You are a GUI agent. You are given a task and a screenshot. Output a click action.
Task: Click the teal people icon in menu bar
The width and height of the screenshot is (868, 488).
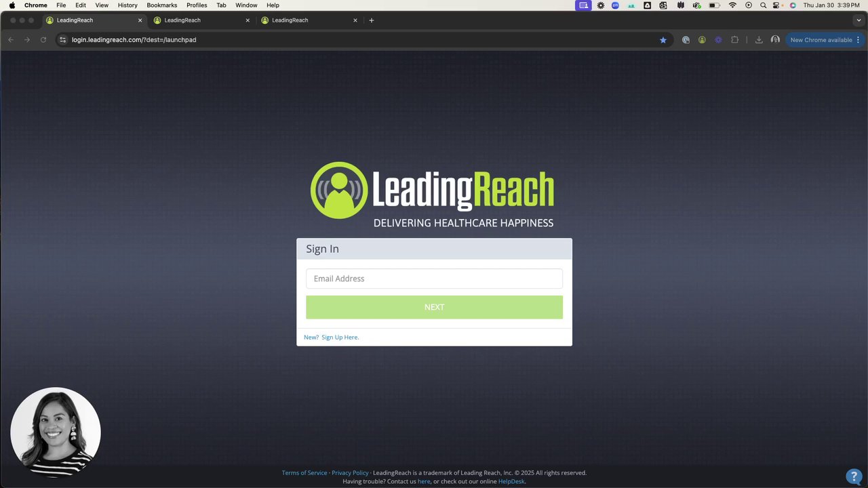[x=631, y=5]
